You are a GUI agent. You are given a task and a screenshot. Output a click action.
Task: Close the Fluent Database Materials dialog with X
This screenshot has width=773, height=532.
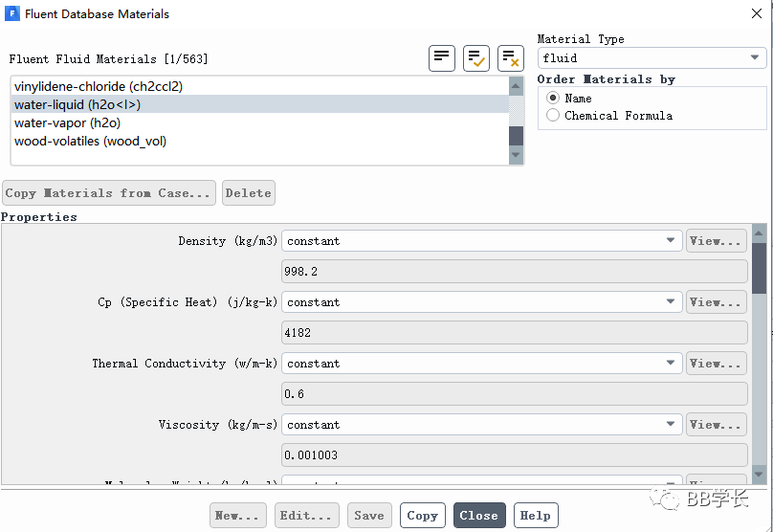pos(756,13)
